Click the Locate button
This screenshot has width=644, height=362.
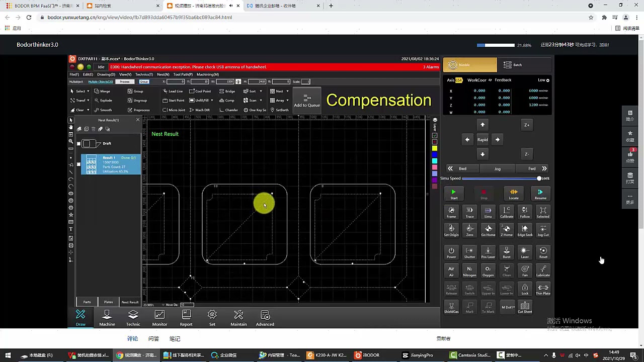point(513,194)
